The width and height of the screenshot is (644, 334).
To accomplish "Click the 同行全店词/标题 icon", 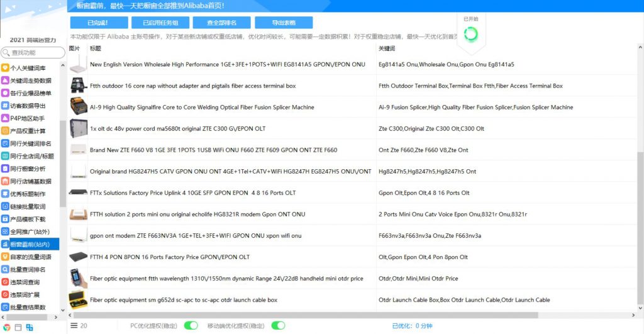I will pos(5,156).
